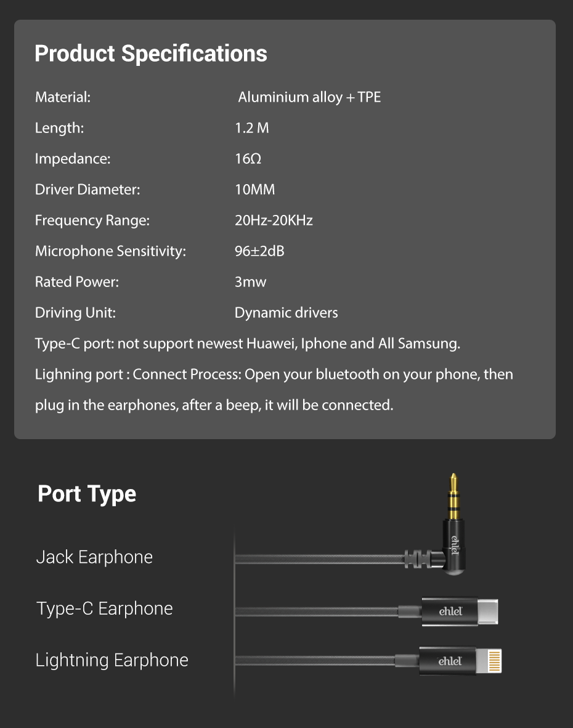Viewport: 573px width, 728px height.
Task: Select the Jack Earphone label
Action: [x=94, y=557]
